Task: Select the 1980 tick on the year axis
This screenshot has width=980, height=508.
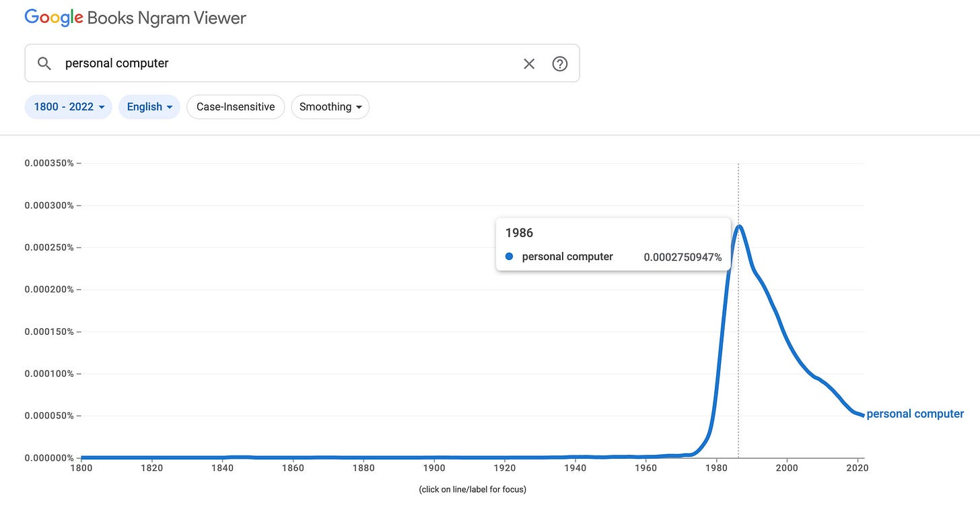Action: [x=716, y=466]
